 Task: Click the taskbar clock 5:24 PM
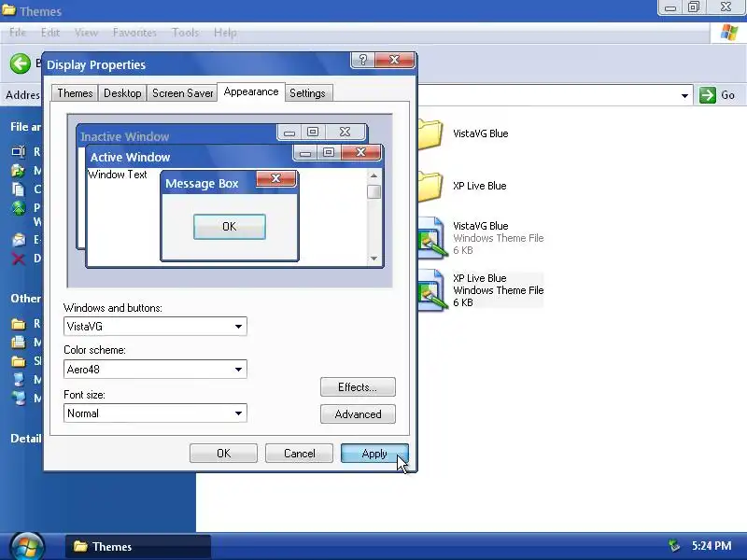712,546
